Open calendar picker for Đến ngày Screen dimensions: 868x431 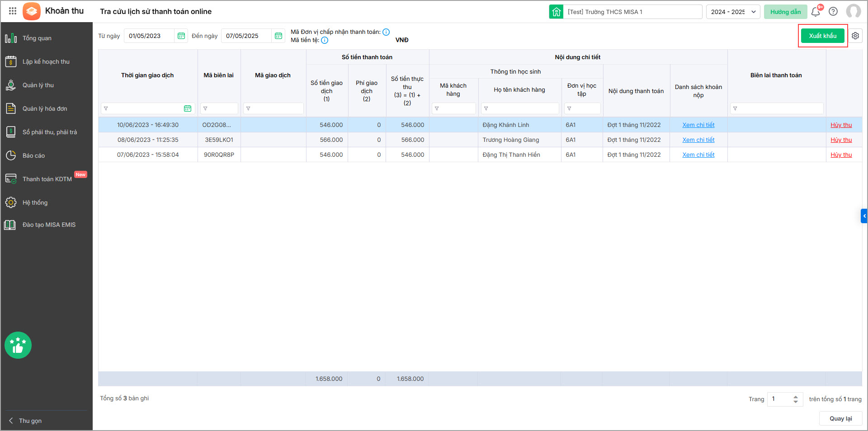point(278,36)
